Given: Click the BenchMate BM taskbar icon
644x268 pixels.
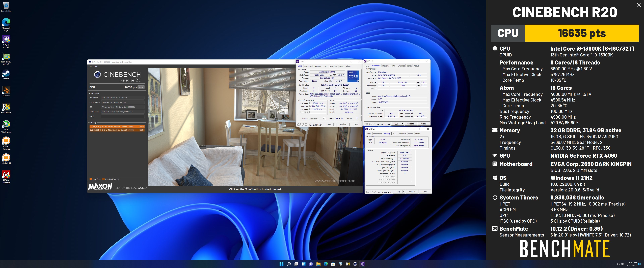Looking at the screenshot, I should pyautogui.click(x=348, y=264).
